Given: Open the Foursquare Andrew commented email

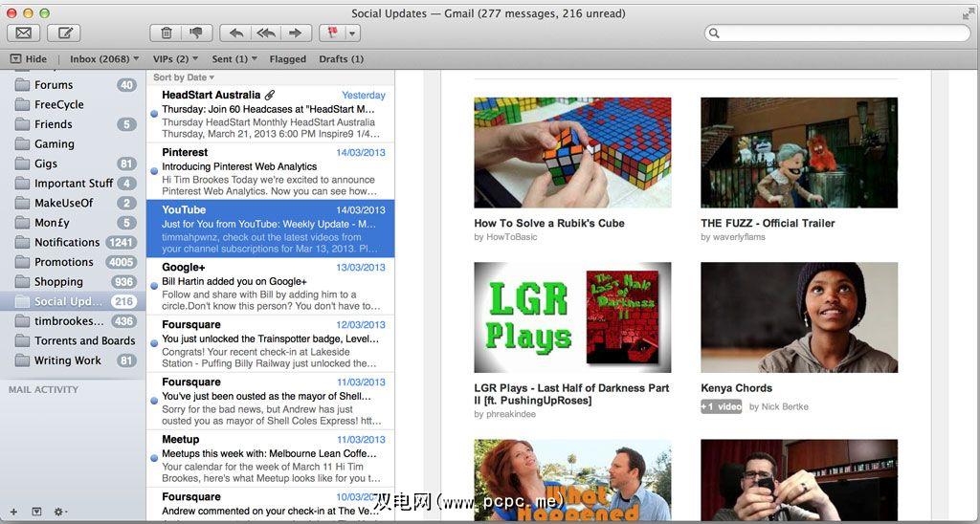Looking at the screenshot, I should click(x=271, y=503).
